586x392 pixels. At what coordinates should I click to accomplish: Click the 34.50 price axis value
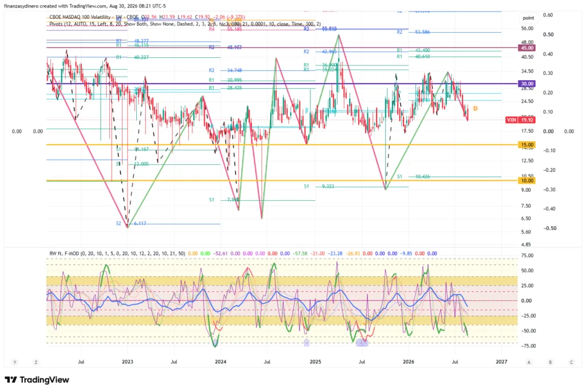[527, 71]
